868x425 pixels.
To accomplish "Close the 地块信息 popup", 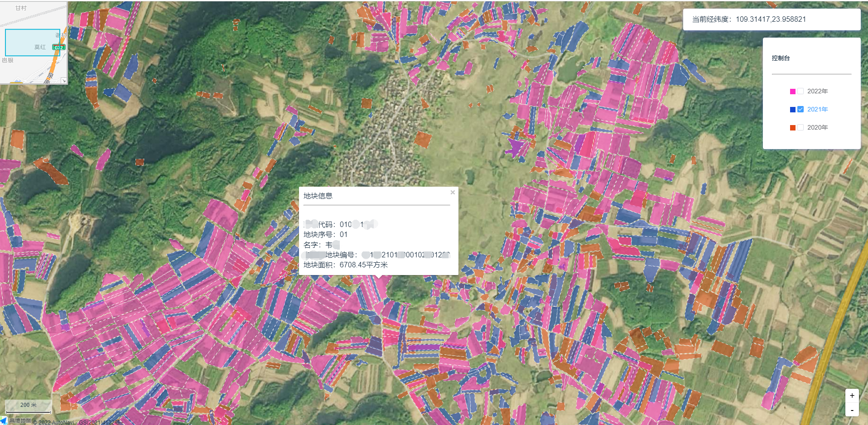I will point(453,193).
